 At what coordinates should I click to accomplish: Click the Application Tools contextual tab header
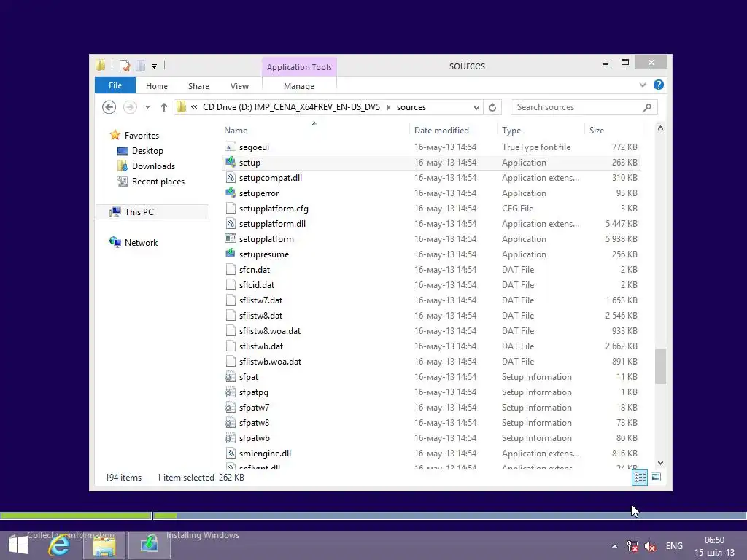pos(299,67)
